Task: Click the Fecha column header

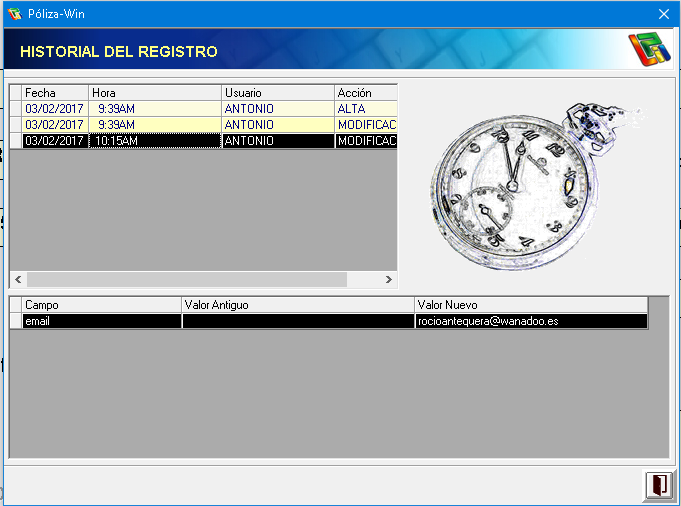Action: 55,93
